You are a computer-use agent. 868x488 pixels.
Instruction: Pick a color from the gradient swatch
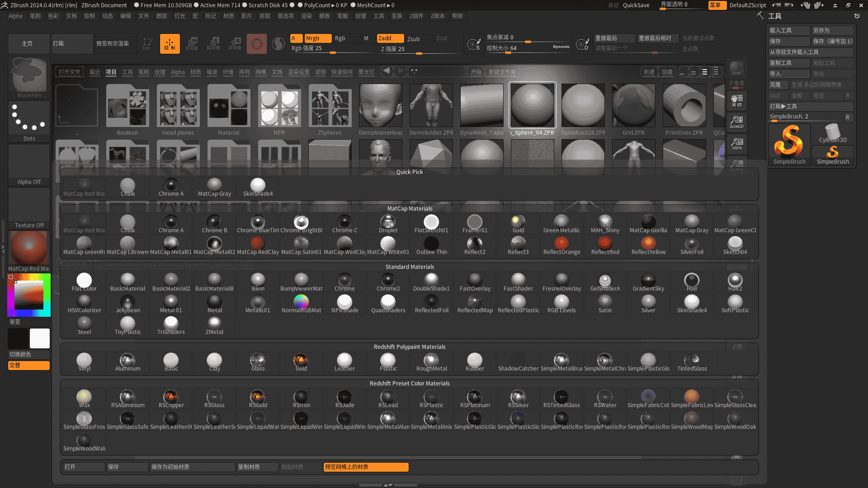[x=29, y=295]
